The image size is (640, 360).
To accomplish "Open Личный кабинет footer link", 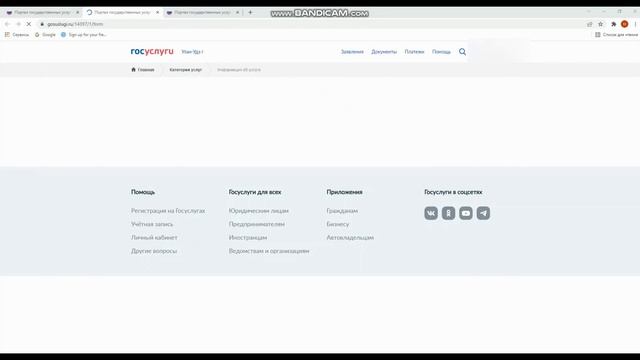I will 154,238.
